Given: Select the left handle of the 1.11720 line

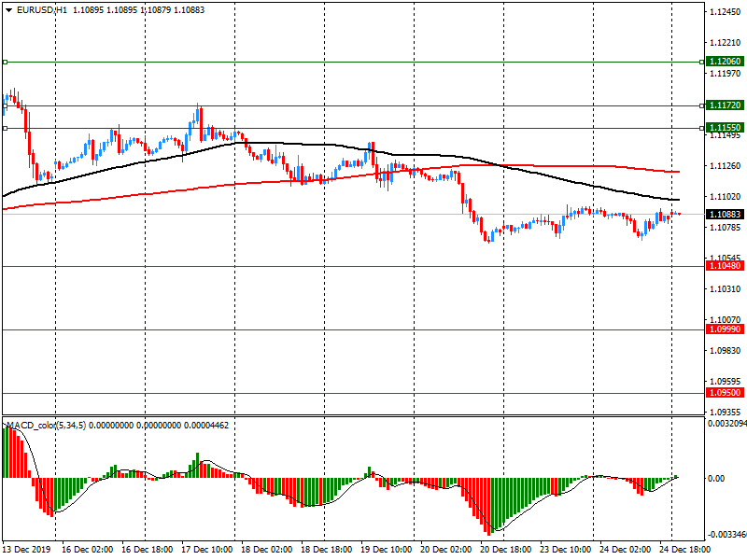Looking at the screenshot, I should 5,105.
